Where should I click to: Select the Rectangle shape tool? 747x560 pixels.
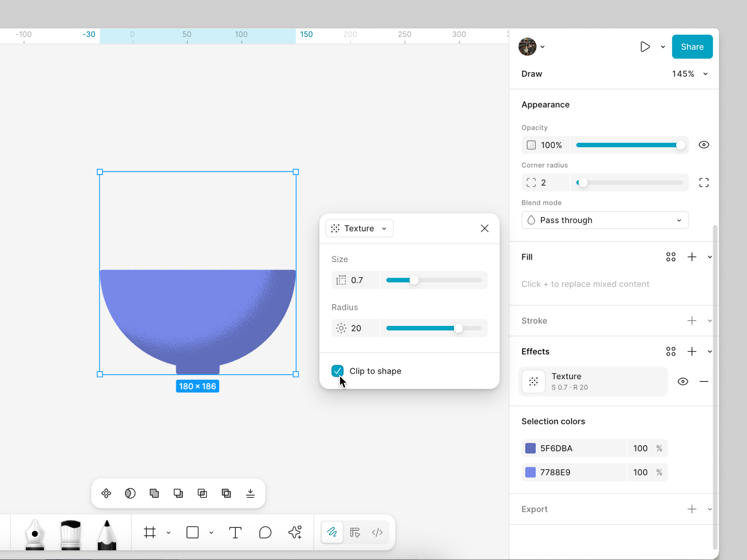[x=193, y=532]
